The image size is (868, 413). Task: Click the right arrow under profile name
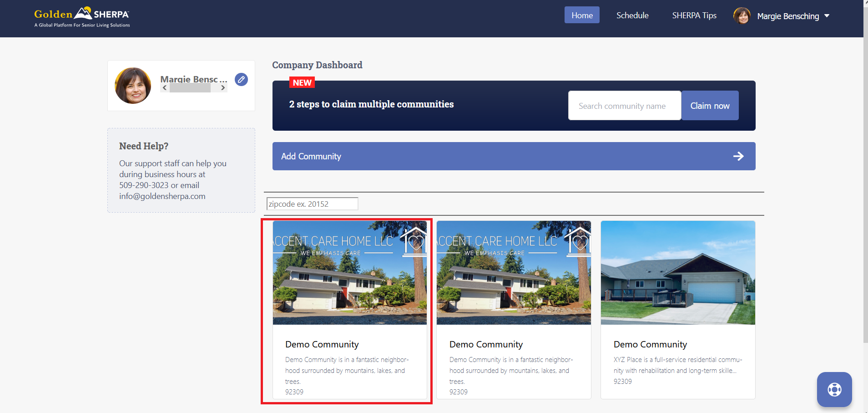(x=223, y=88)
